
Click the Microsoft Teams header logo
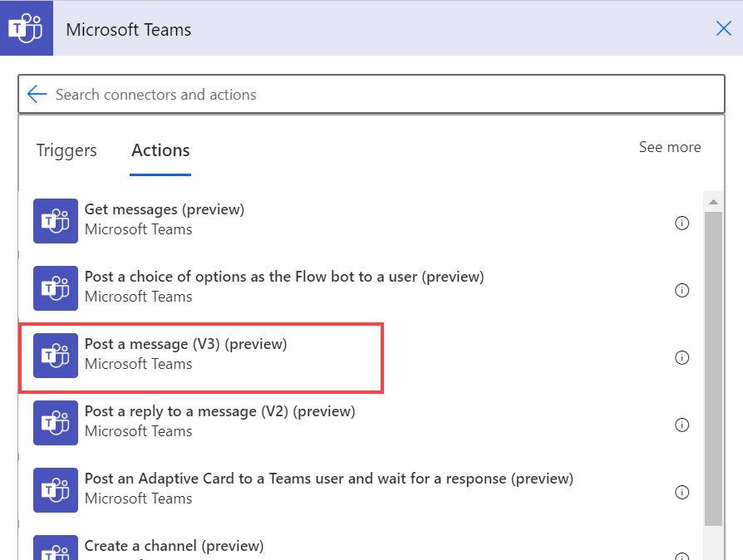[x=27, y=29]
